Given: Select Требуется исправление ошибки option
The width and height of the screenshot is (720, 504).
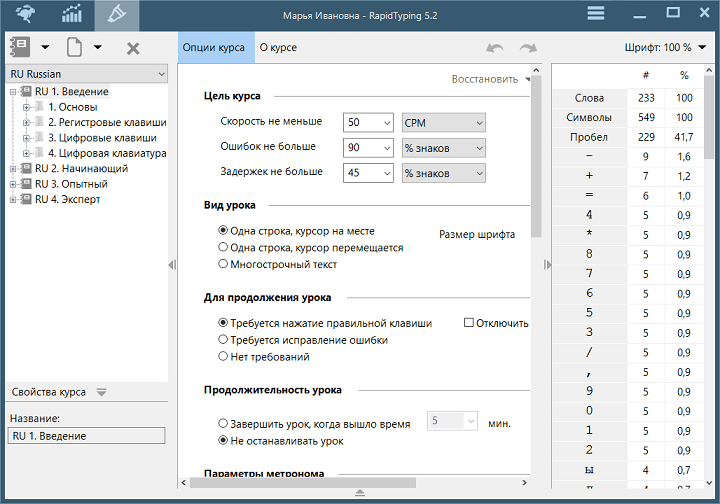Looking at the screenshot, I should [223, 340].
